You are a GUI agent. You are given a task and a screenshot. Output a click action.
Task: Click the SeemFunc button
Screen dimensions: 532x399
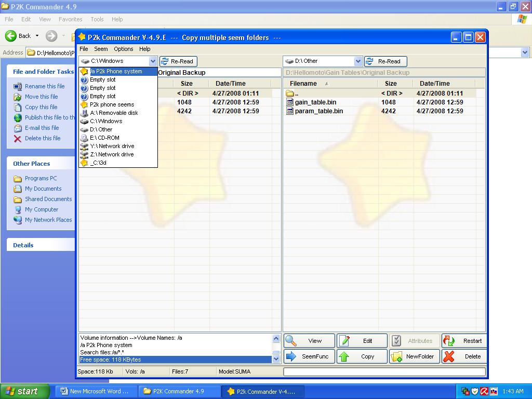click(309, 356)
